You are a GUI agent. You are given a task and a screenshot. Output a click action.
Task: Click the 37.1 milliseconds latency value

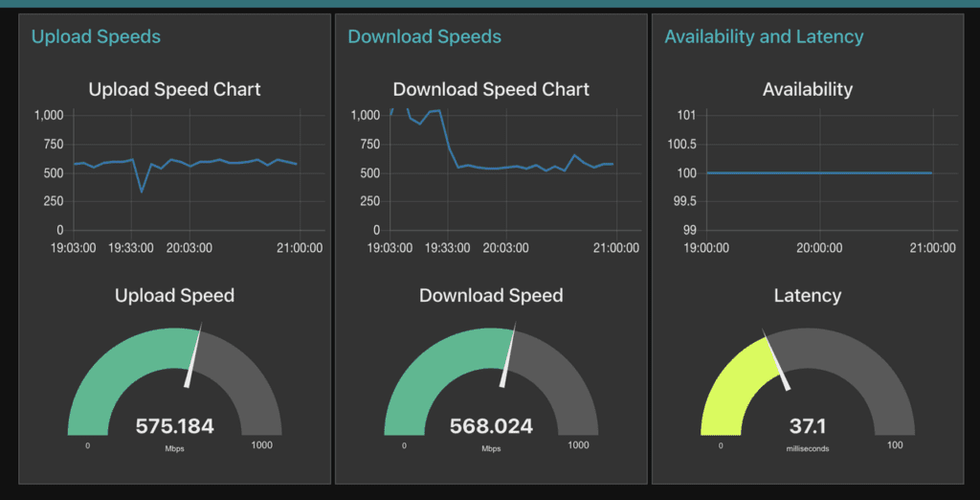[808, 427]
